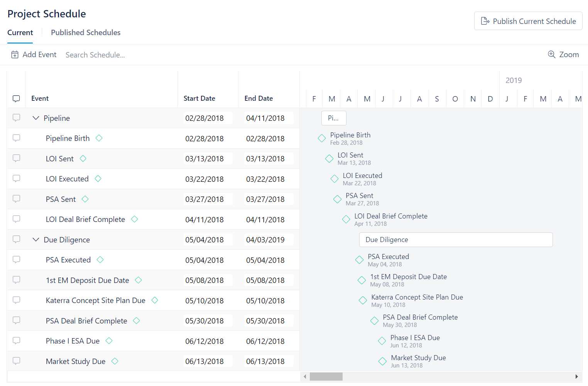This screenshot has height=386, width=588.
Task: Switch to the Published Schedules tab
Action: coord(85,32)
